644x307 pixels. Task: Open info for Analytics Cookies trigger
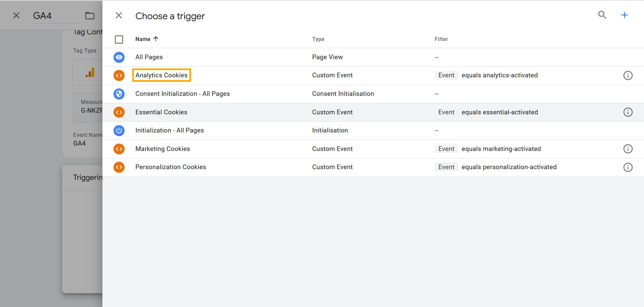point(628,75)
